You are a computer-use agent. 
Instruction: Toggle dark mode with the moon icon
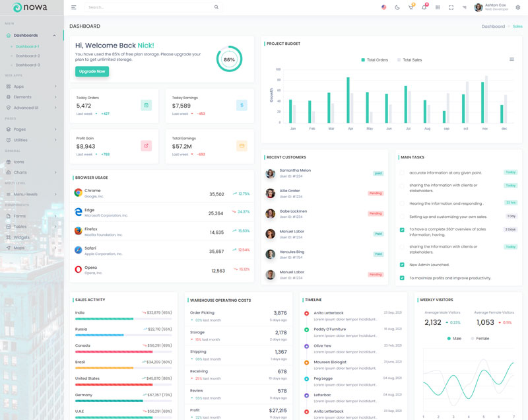(397, 7)
